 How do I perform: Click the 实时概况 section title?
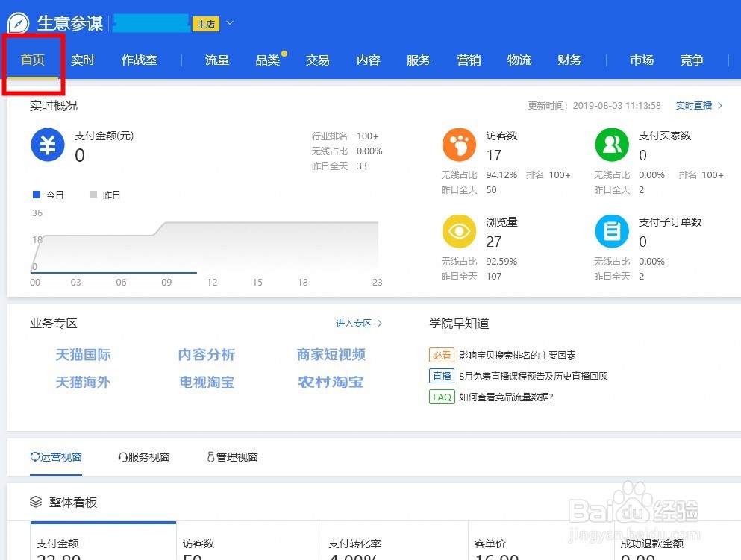click(54, 105)
